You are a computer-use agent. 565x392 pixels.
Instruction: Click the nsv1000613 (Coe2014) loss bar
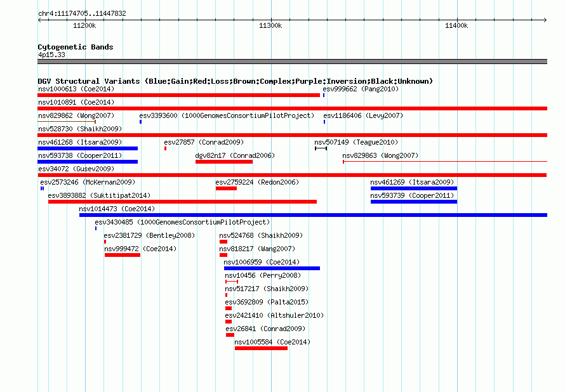179,95
